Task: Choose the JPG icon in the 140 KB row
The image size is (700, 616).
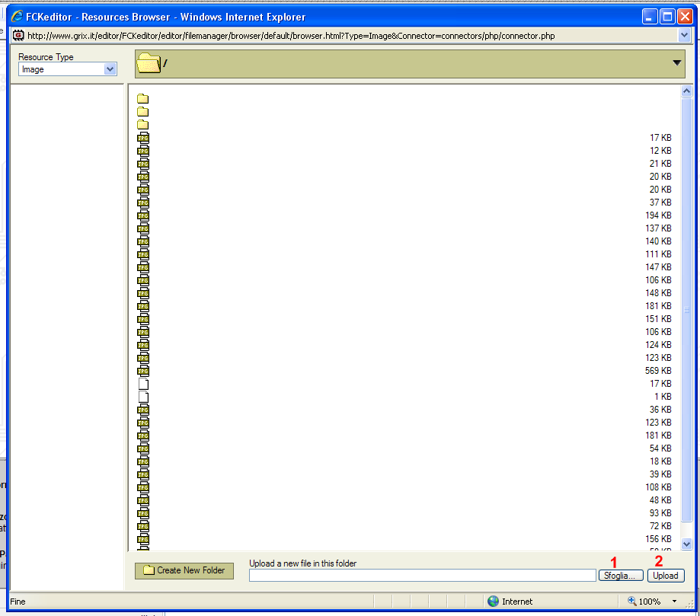Action: 143,241
